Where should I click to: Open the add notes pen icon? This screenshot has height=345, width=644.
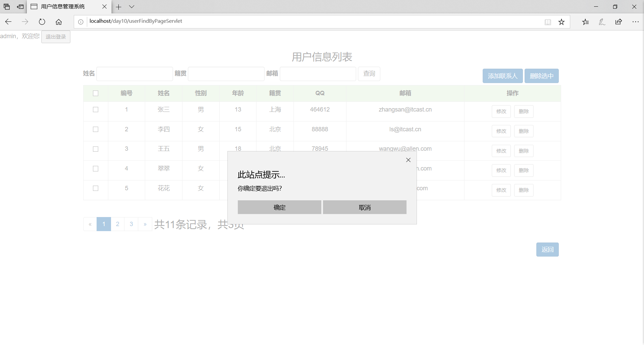(x=602, y=22)
